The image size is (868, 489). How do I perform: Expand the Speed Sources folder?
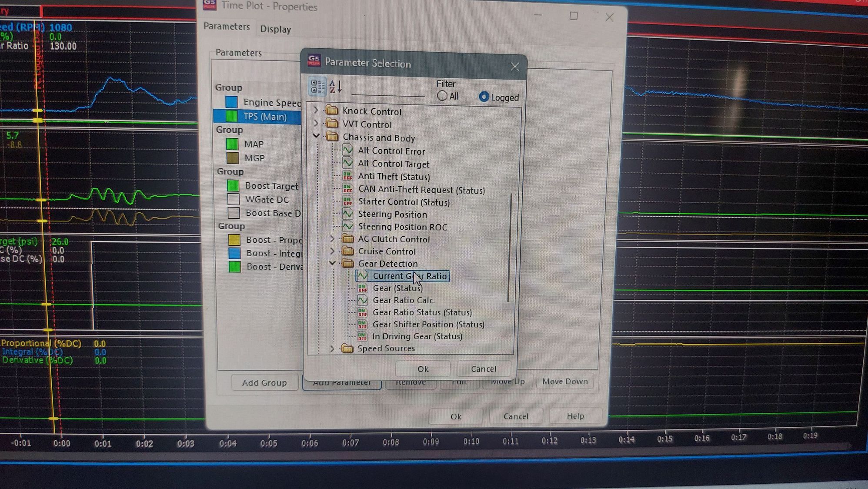pos(332,348)
